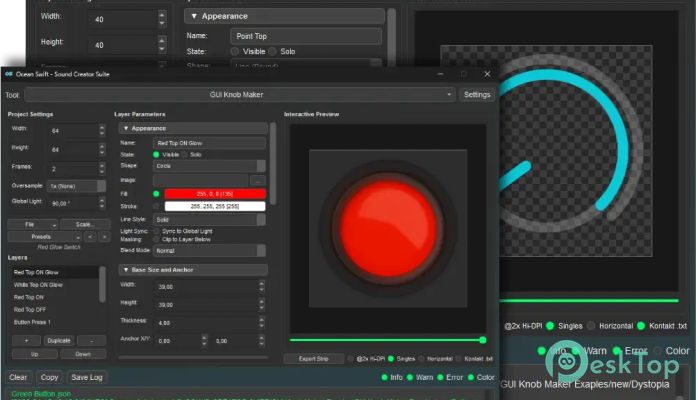Open the red Fill color swatch
The image size is (700, 400).
click(215, 194)
